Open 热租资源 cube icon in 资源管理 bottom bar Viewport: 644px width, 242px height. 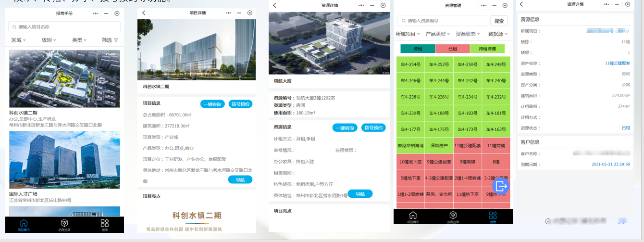tap(453, 217)
